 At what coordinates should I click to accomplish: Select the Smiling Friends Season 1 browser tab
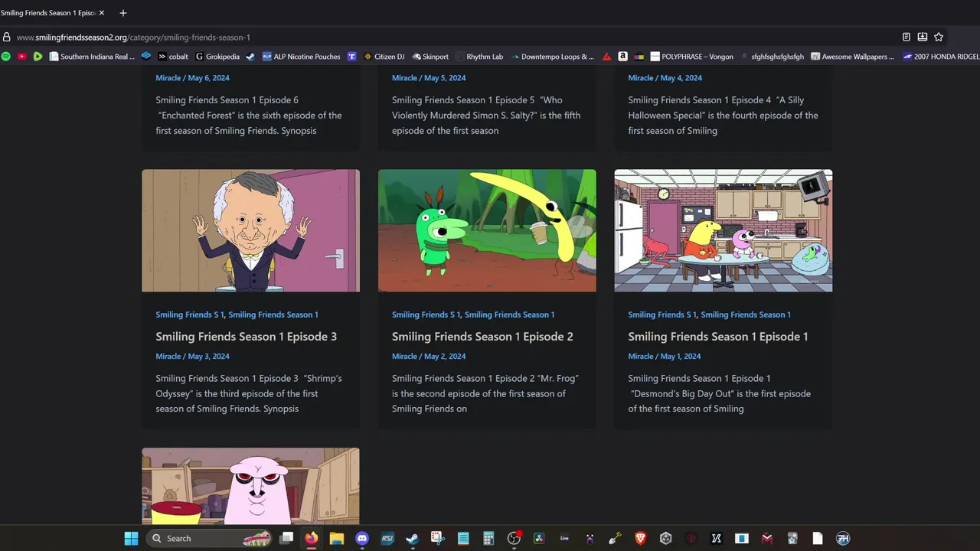tap(52, 13)
